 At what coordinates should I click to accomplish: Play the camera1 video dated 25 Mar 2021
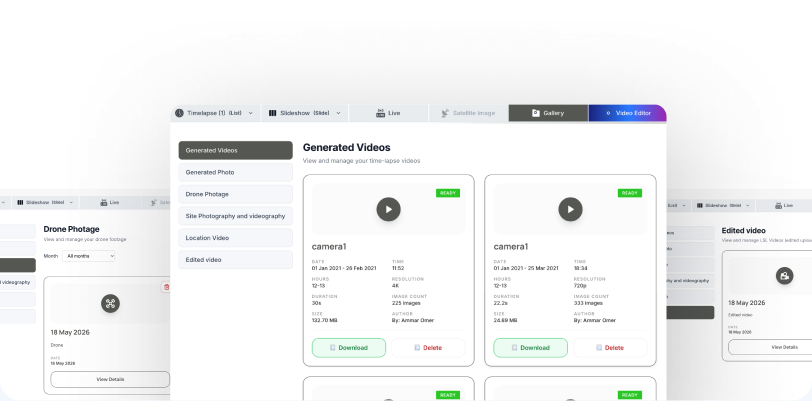[x=570, y=209]
